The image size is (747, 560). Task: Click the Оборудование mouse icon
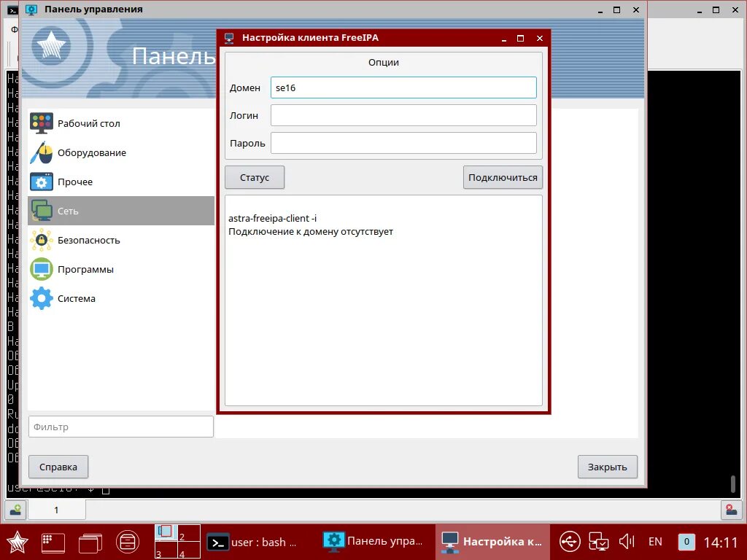coord(42,152)
